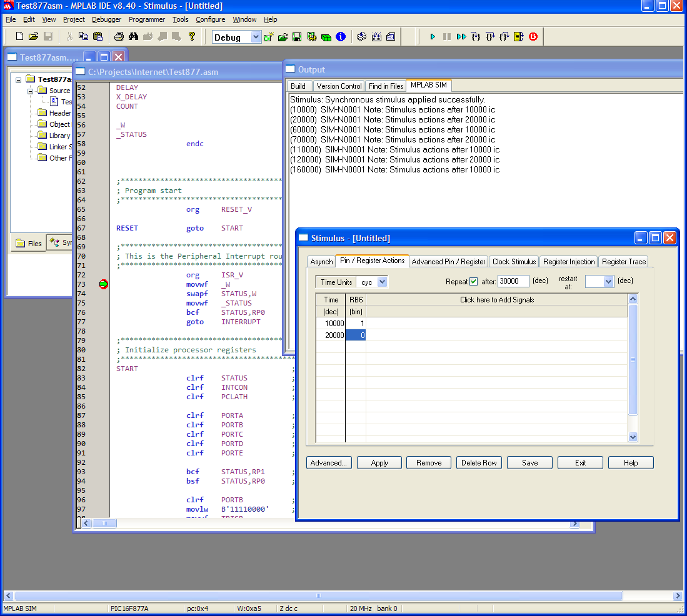Image resolution: width=687 pixels, height=616 pixels.
Task: Switch to the Register Injection tab
Action: (569, 261)
